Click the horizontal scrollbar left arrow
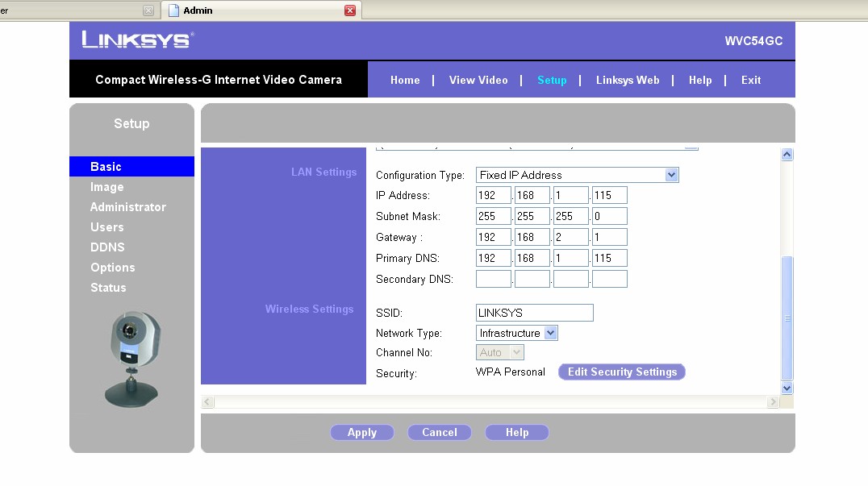This screenshot has height=486, width=868. point(207,402)
